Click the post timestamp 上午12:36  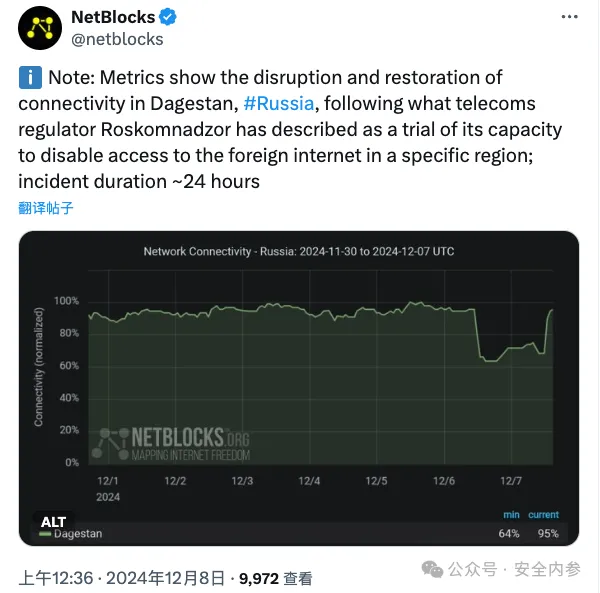click(56, 578)
